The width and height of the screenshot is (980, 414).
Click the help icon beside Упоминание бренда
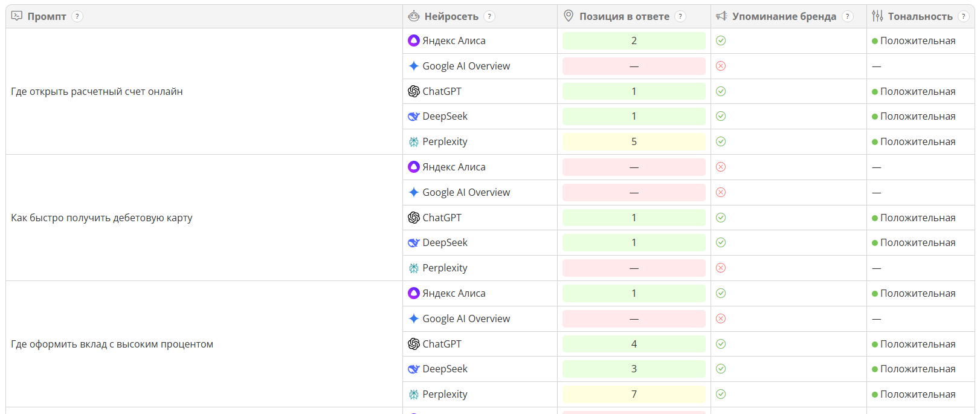tap(848, 16)
